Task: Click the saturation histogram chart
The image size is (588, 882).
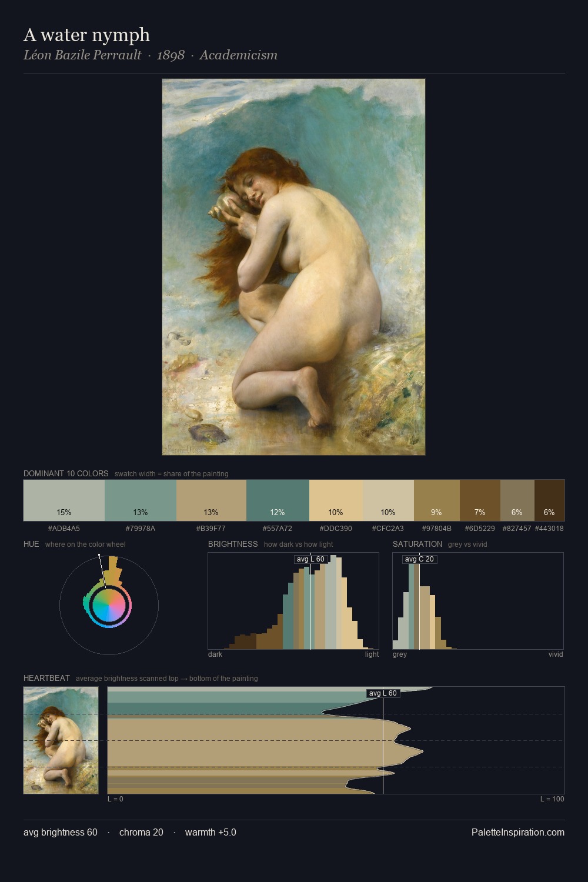Action: tap(478, 601)
